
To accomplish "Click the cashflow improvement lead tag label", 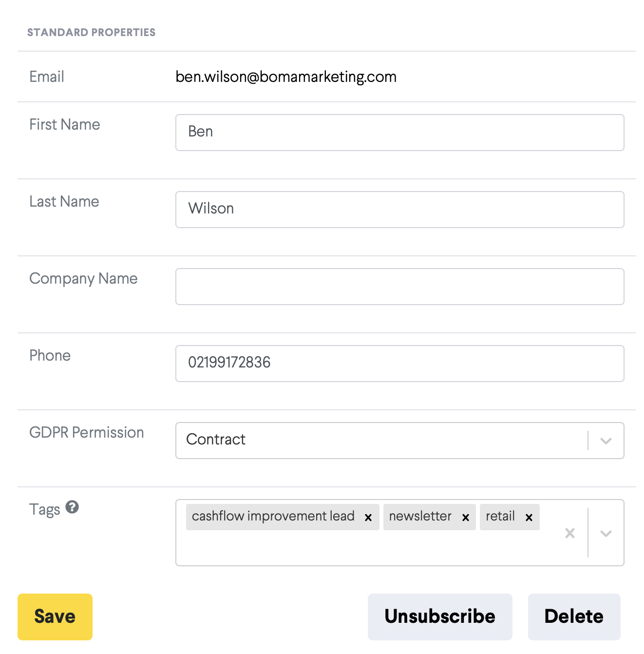I will click(273, 517).
